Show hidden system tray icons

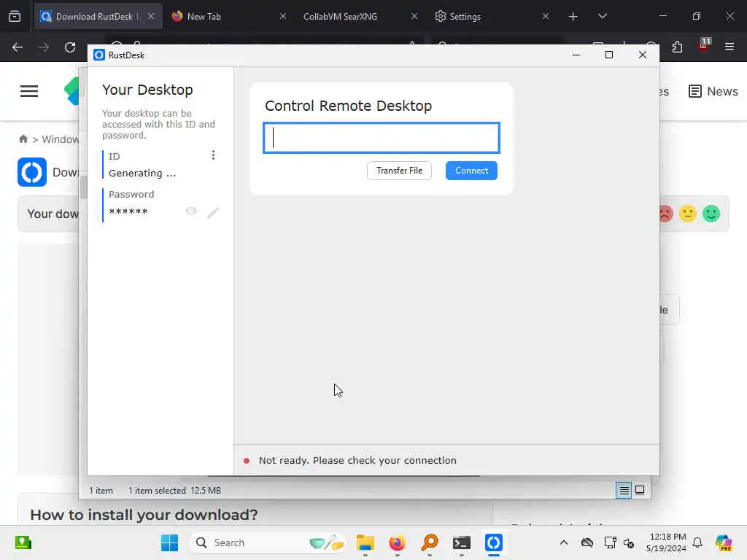tap(564, 542)
